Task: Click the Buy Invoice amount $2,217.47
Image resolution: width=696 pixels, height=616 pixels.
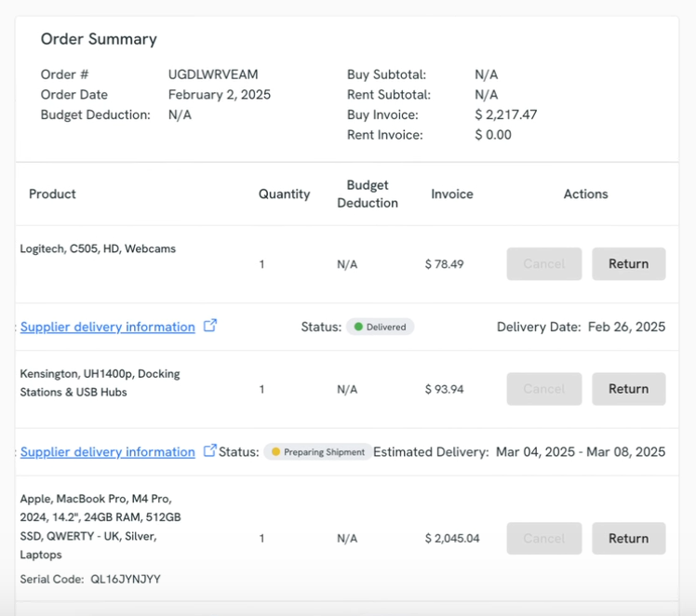Action: point(505,114)
